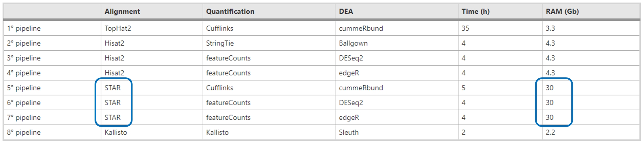Select the 8° pipeline row label
This screenshot has width=644, height=144.
click(x=24, y=133)
